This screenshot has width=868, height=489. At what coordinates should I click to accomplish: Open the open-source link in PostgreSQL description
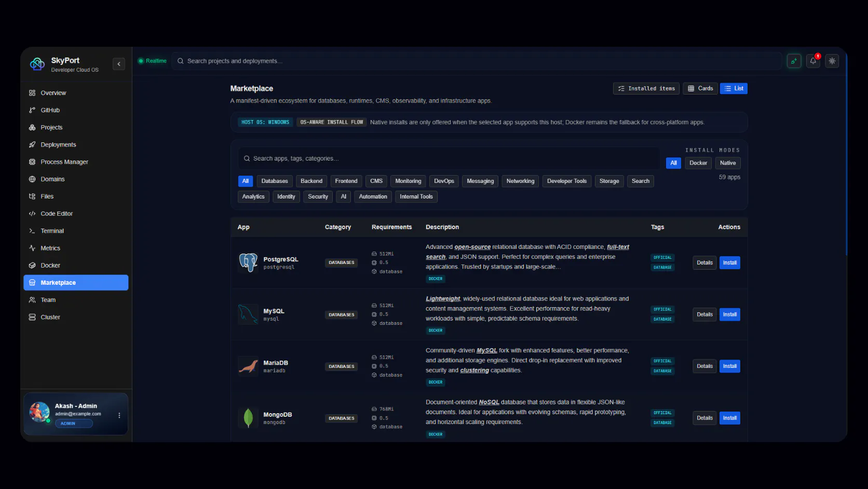pos(472,247)
